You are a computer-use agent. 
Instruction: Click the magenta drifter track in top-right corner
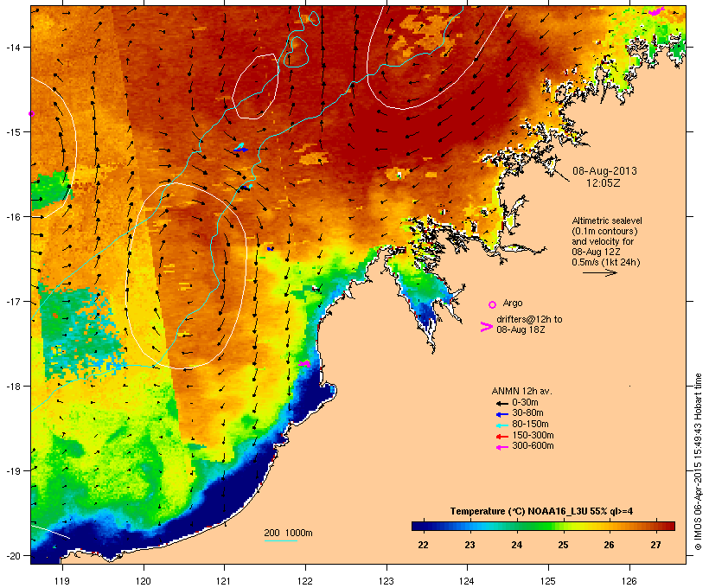click(656, 11)
